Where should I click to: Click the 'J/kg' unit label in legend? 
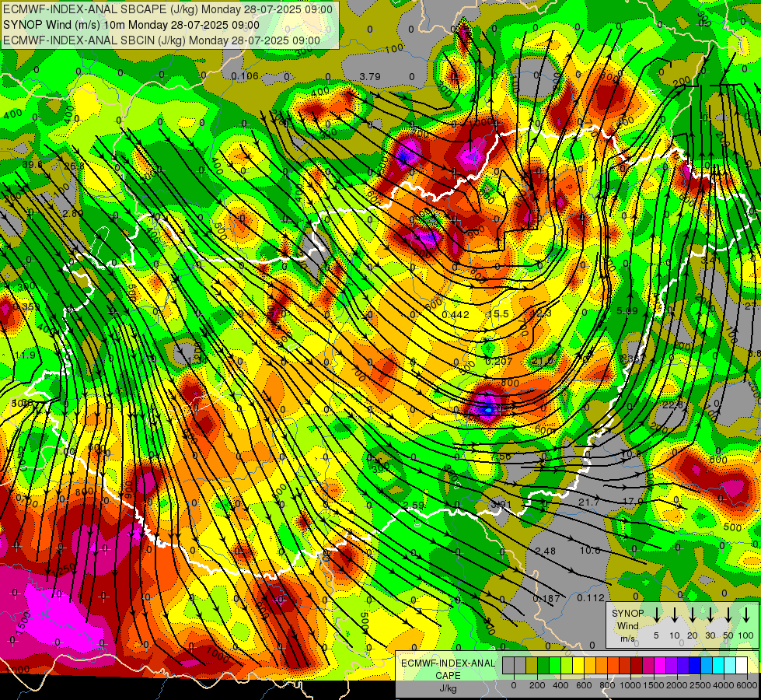pos(448,688)
